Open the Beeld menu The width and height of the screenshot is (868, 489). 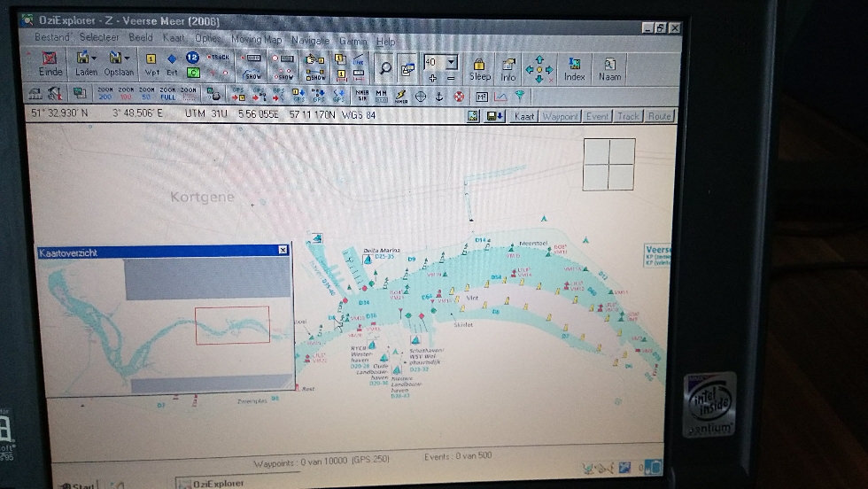pos(141,37)
